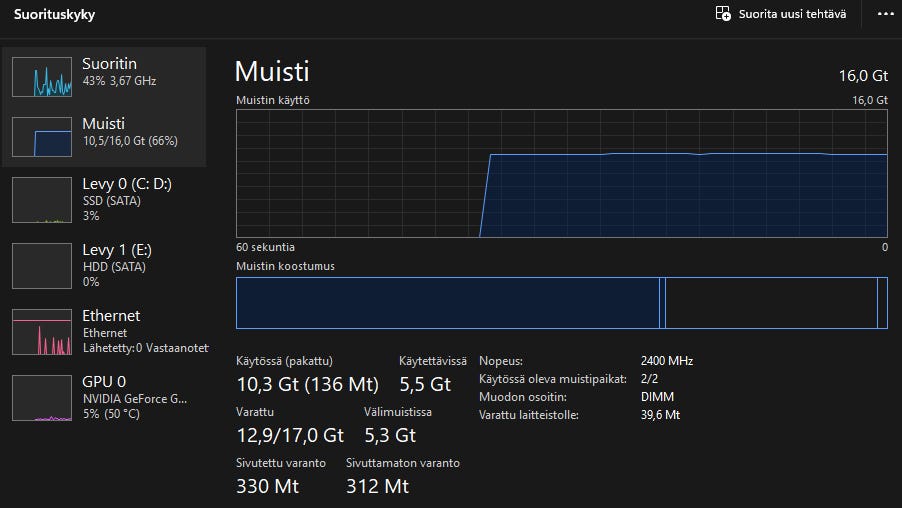Click the new task icon beside Suorita uusi tehtävä

click(723, 14)
